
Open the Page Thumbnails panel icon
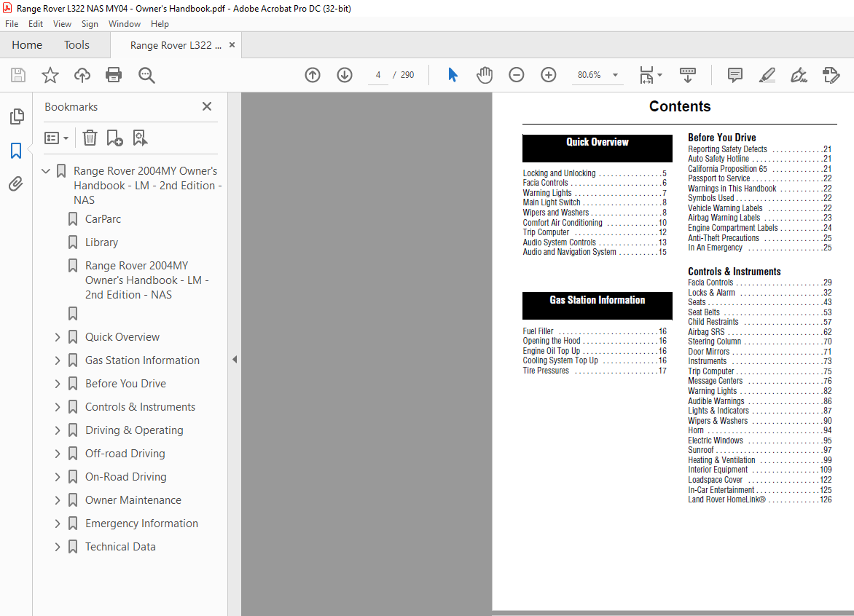coord(17,116)
